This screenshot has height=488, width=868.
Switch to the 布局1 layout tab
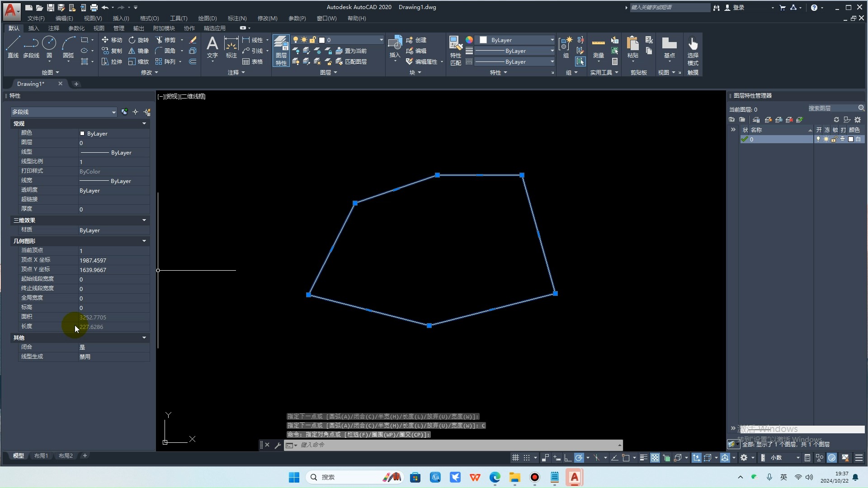click(x=41, y=456)
